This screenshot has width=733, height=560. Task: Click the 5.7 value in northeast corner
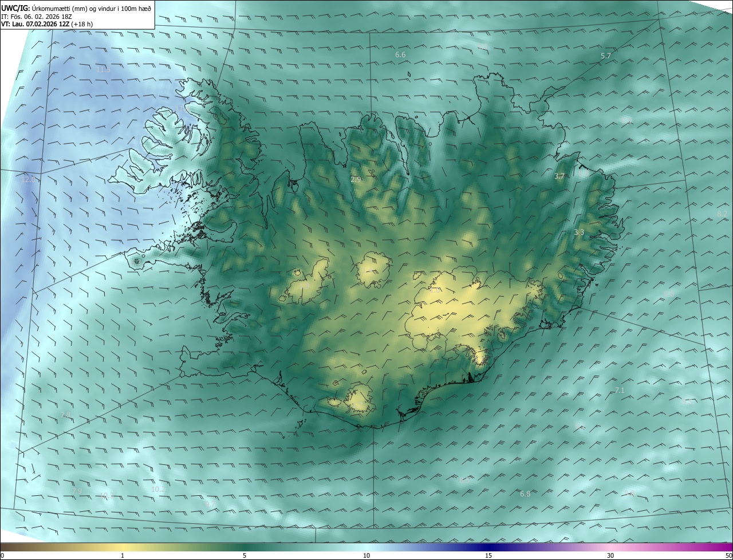click(x=606, y=56)
